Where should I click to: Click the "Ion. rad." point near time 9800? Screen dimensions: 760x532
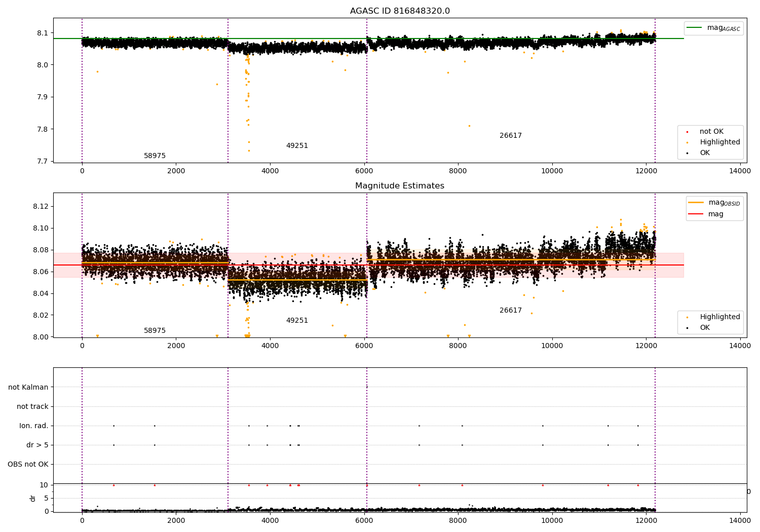click(543, 426)
